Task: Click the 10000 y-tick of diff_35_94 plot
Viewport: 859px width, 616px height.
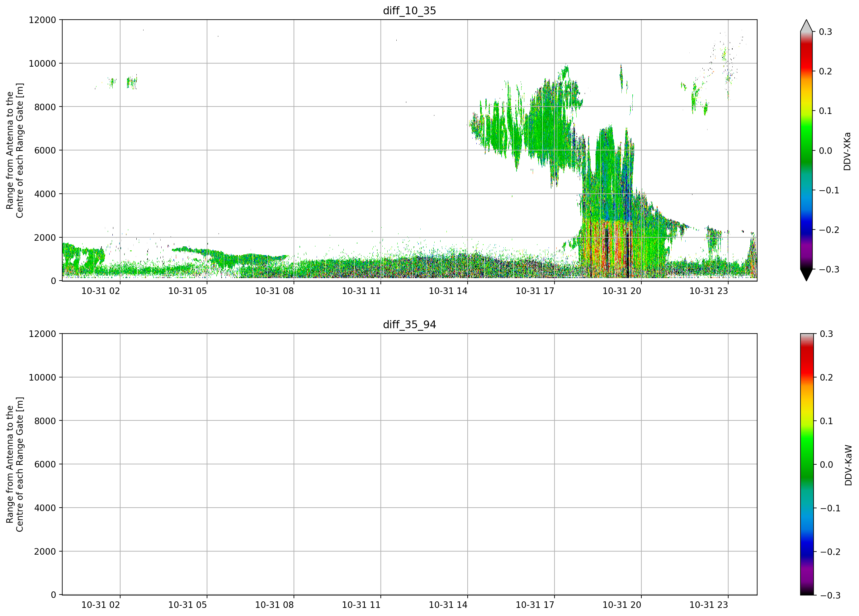Action: 42,378
